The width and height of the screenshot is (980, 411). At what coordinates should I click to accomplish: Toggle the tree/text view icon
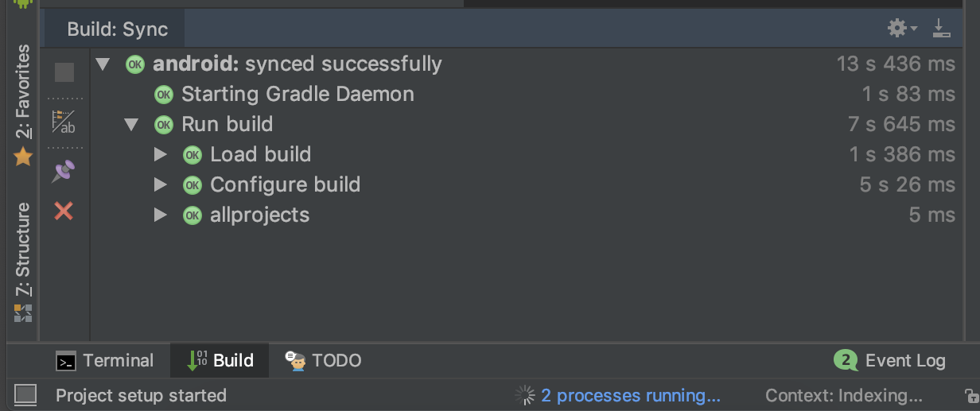pos(64,121)
